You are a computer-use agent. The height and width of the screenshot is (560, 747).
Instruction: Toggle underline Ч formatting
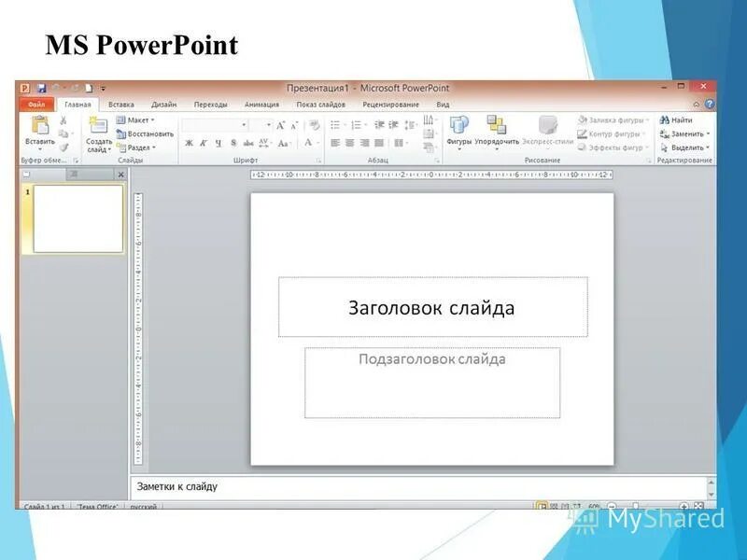(x=218, y=143)
